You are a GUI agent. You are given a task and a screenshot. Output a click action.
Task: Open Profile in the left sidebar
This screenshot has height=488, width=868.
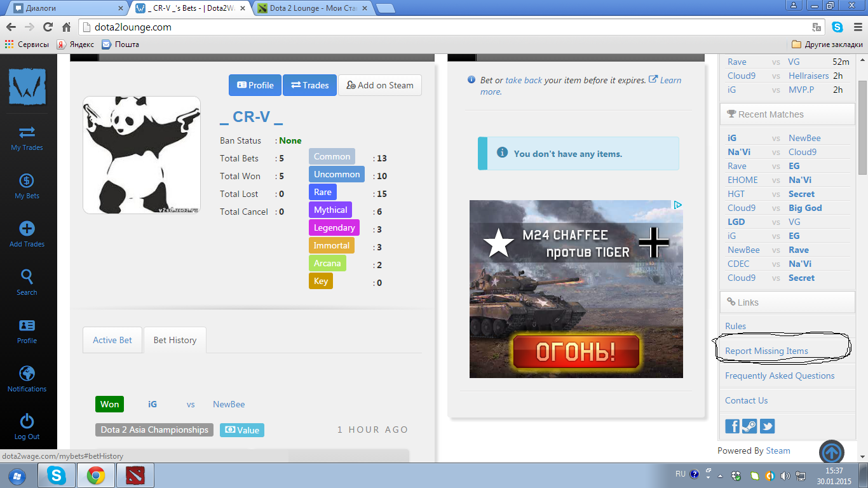[27, 332]
